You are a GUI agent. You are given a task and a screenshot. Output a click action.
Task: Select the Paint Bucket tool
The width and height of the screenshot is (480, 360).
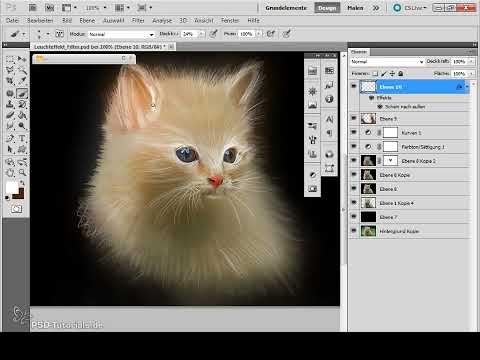pos(22,115)
